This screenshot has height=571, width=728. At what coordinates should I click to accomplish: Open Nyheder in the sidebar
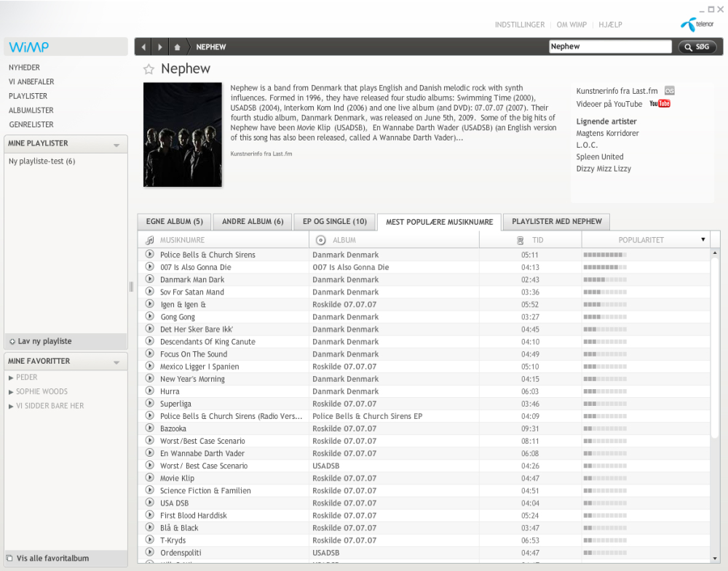pos(24,67)
